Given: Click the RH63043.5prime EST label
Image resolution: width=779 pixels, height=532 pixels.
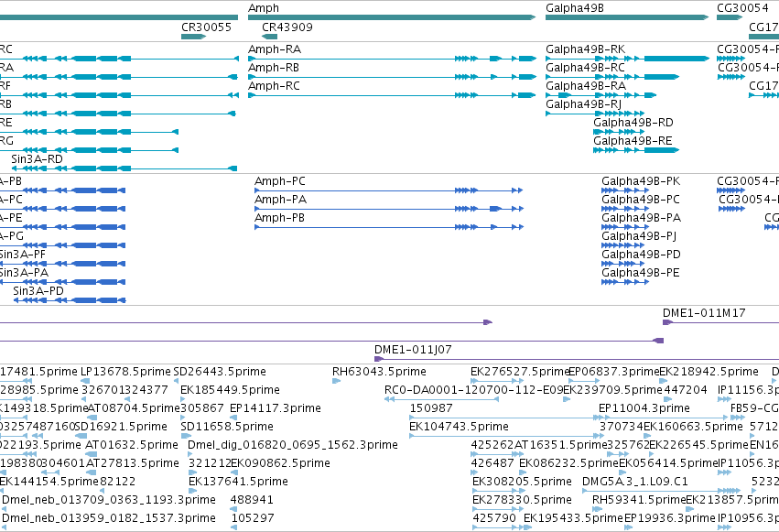Looking at the screenshot, I should 379,372.
